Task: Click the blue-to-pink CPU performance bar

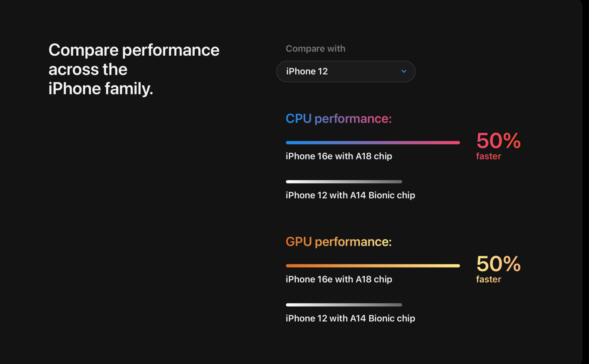Action: 373,143
